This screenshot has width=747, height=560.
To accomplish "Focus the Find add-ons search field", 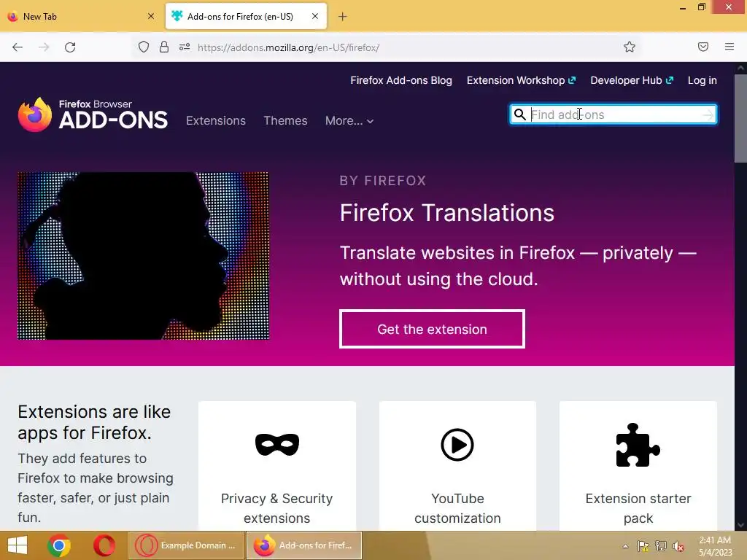I will coord(613,114).
